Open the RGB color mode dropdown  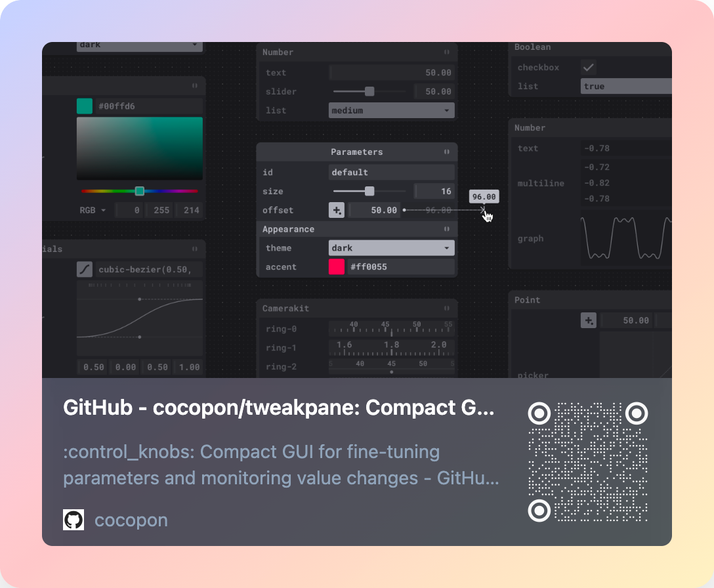click(93, 210)
